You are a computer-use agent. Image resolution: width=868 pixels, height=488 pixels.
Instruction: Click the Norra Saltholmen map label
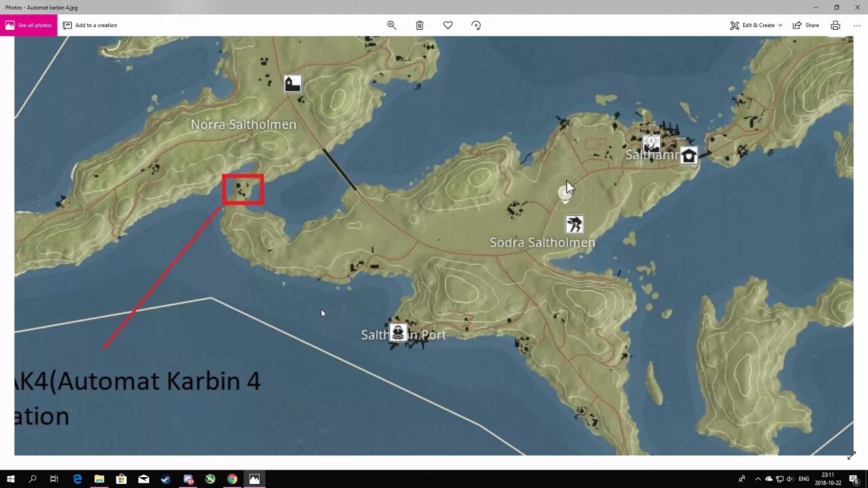(243, 125)
